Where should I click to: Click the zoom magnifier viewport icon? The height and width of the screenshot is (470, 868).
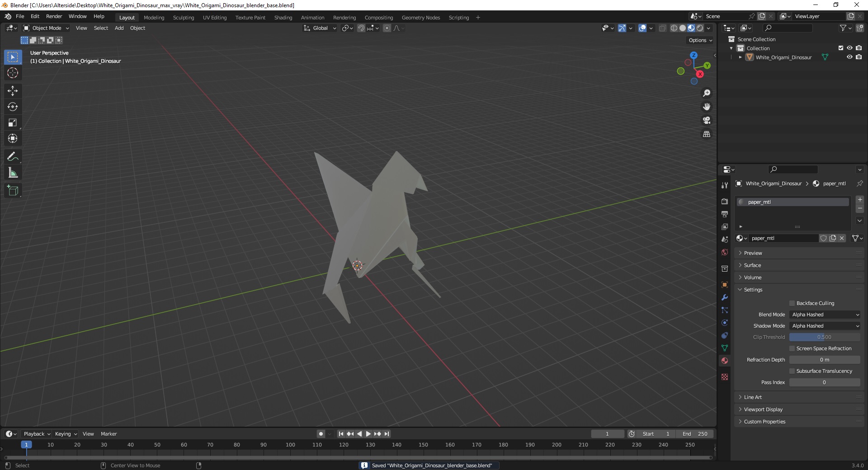click(x=707, y=93)
